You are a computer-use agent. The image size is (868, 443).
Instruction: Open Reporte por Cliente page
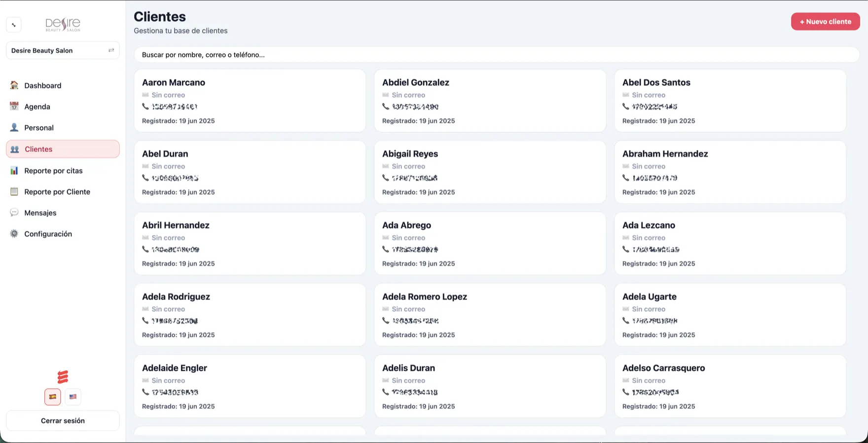coord(63,192)
